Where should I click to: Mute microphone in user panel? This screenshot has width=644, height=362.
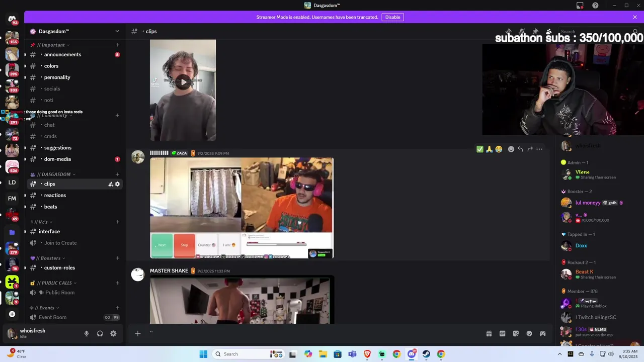point(87,333)
